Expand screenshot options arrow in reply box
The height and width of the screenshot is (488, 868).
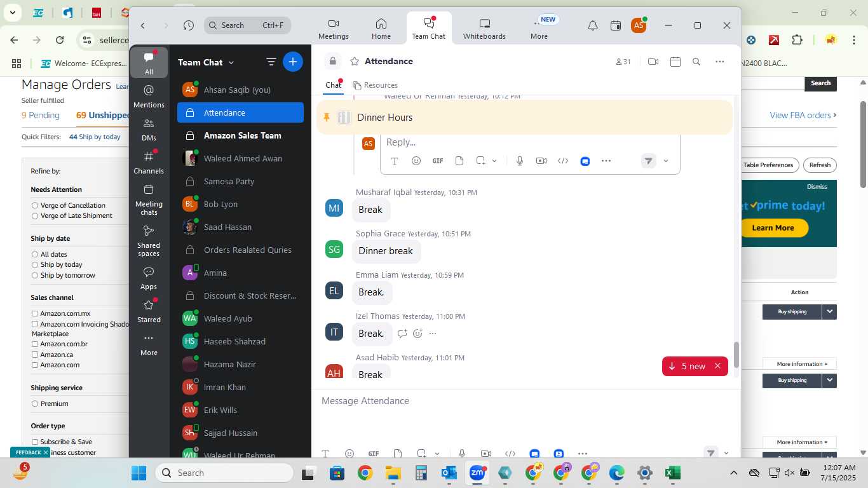[494, 161]
